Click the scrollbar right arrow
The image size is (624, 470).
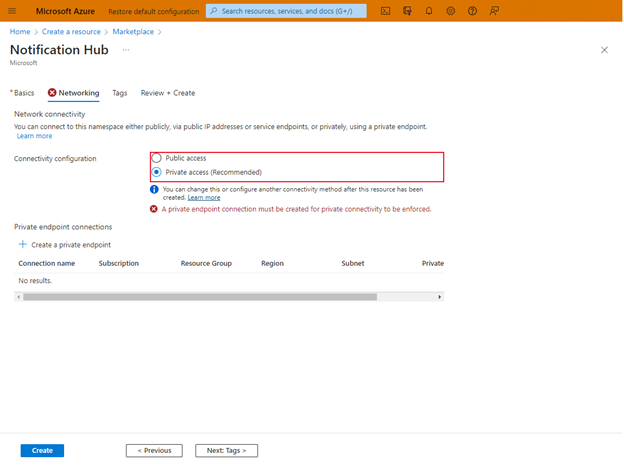[439, 297]
